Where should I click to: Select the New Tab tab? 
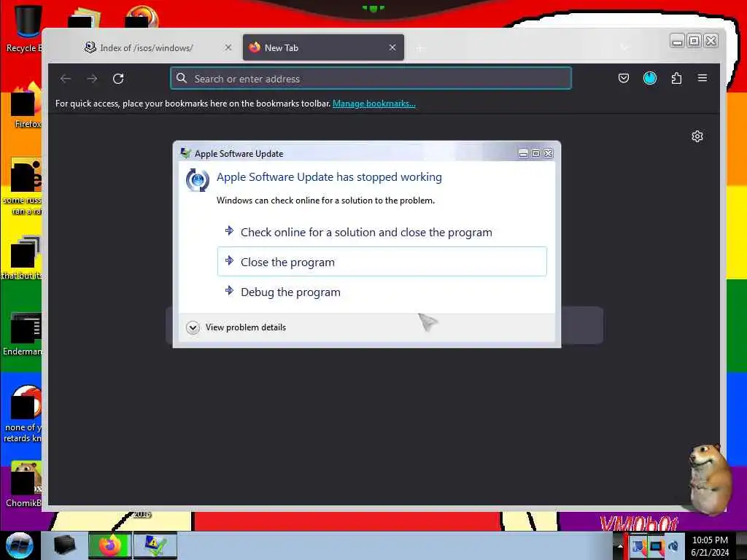[x=323, y=47]
